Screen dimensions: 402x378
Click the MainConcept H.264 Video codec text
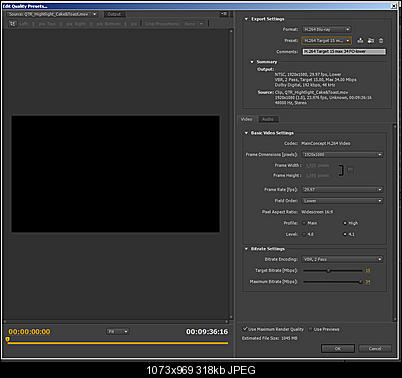click(x=326, y=143)
